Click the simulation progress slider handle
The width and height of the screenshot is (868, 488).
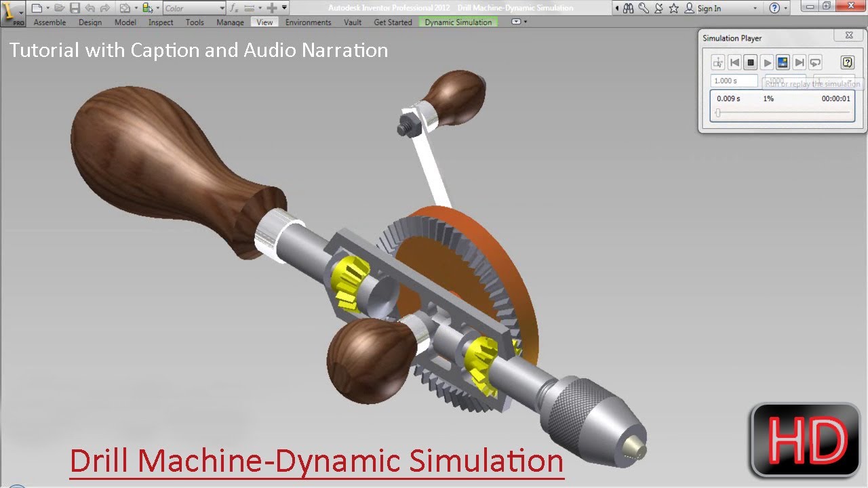718,113
